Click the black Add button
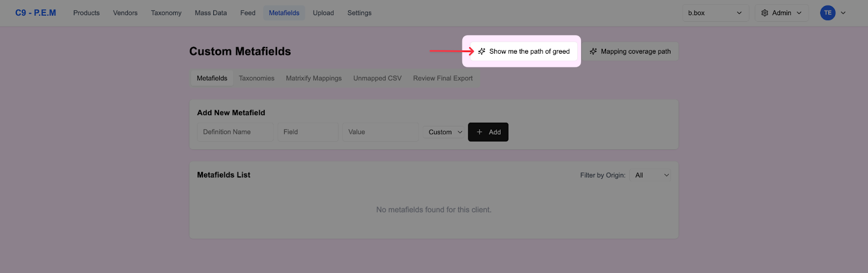The image size is (868, 273). [488, 132]
